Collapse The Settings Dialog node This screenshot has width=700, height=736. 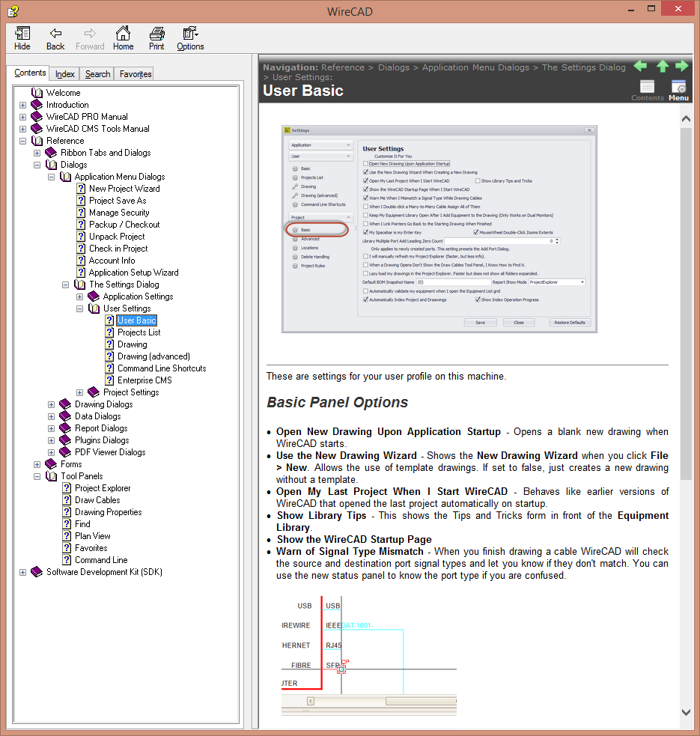66,285
